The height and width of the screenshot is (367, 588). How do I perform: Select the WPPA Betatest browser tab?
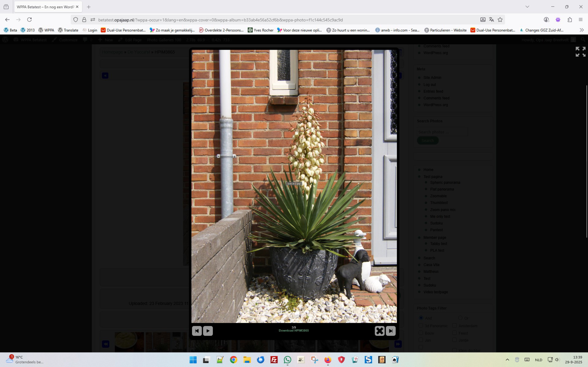pyautogui.click(x=44, y=7)
